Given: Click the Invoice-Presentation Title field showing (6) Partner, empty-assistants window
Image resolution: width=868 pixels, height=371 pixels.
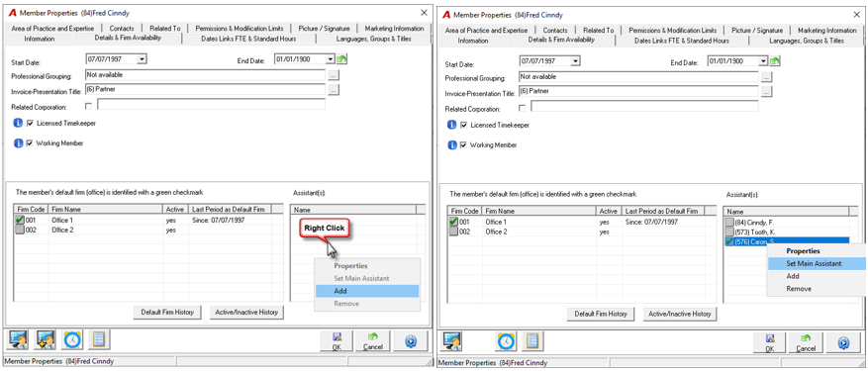Looking at the screenshot, I should (205, 90).
